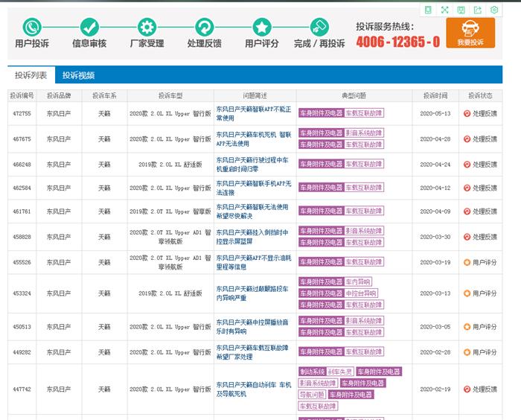
Task: Click the 用户评分 icon for complaint 453324
Action: pos(467,293)
